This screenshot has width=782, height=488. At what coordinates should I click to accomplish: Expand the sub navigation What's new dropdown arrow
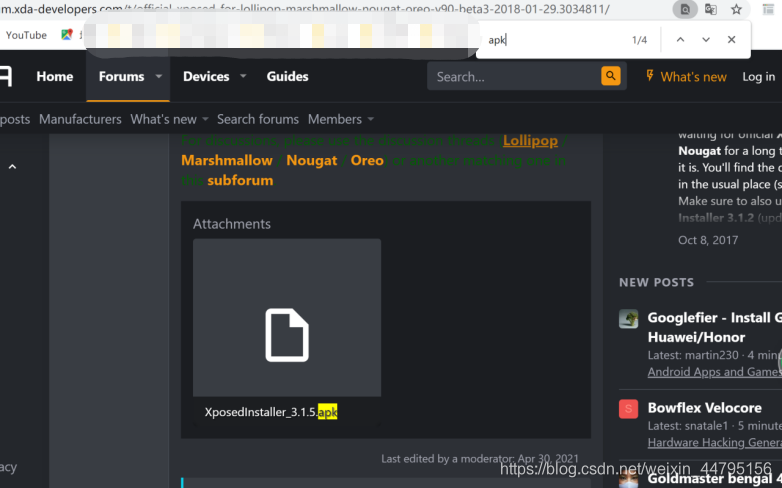click(x=205, y=119)
